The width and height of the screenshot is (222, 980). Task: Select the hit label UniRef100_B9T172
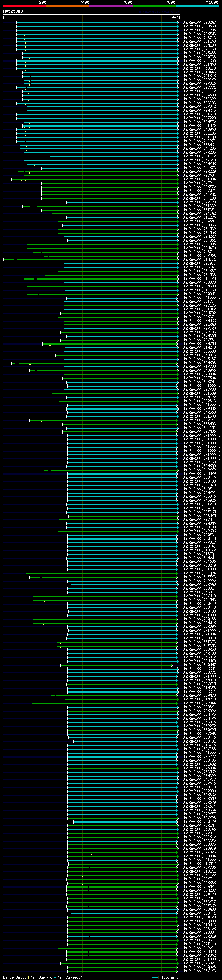[199, 156]
